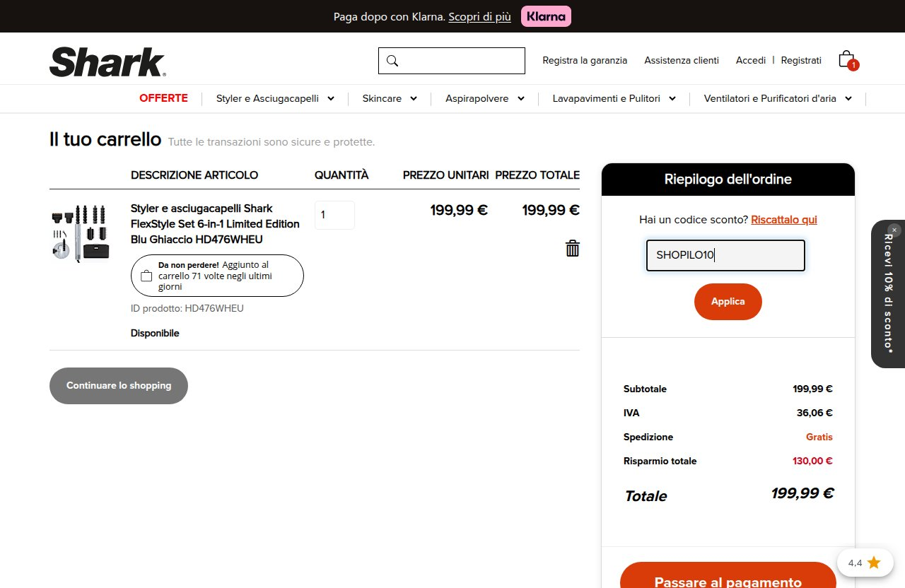Click the '36,06 €' IVA value
905x588 pixels.
pyautogui.click(x=814, y=413)
